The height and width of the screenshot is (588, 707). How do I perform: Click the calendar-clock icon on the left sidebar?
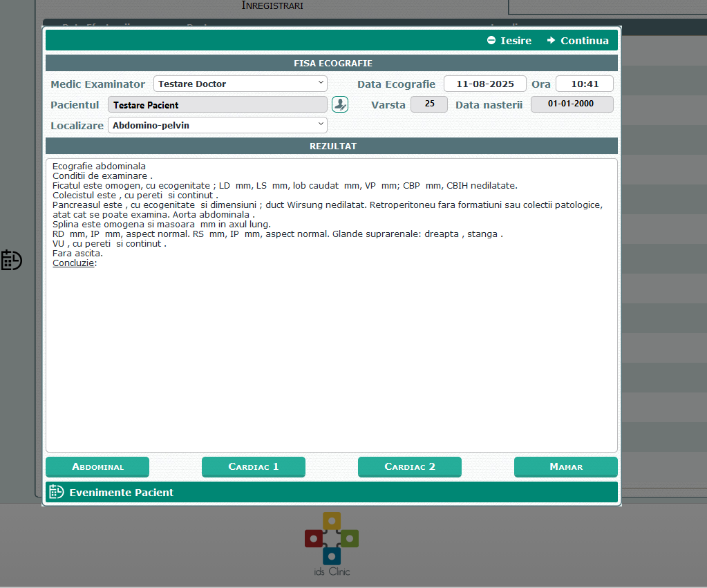11,260
